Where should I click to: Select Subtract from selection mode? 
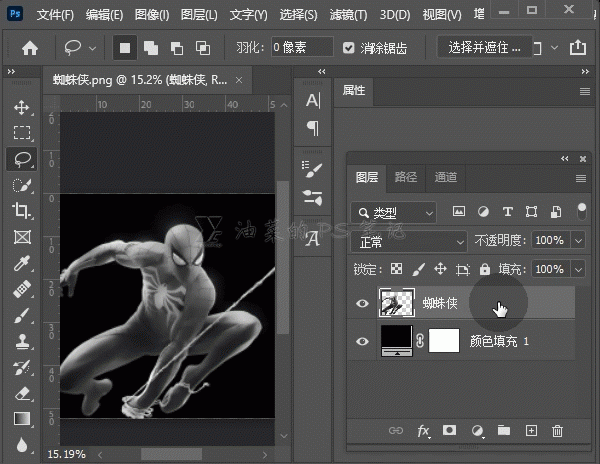177,48
